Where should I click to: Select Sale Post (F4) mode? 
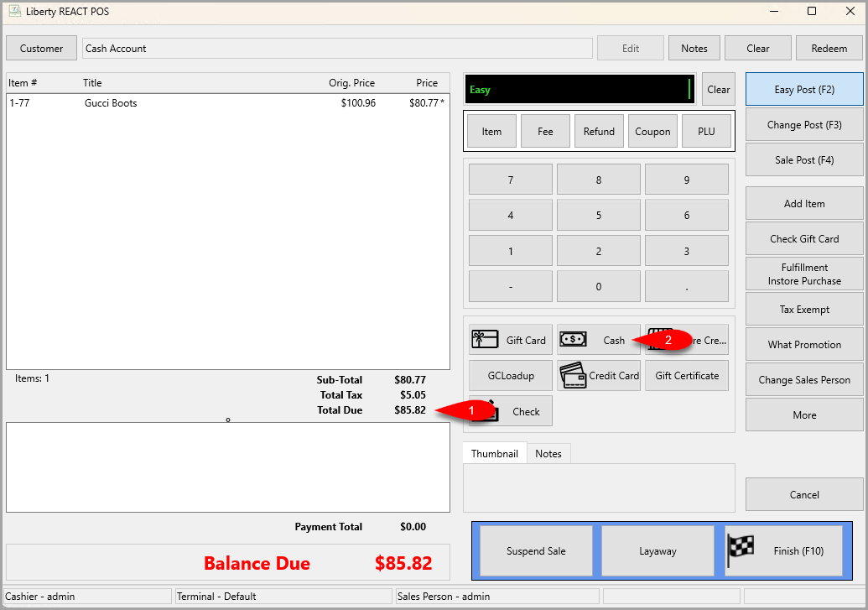(804, 159)
